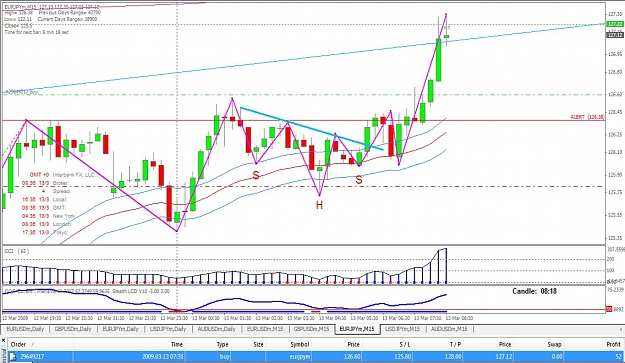The image size is (625, 363).
Task: Click the #29649217 buy order line label
Action: [21, 92]
